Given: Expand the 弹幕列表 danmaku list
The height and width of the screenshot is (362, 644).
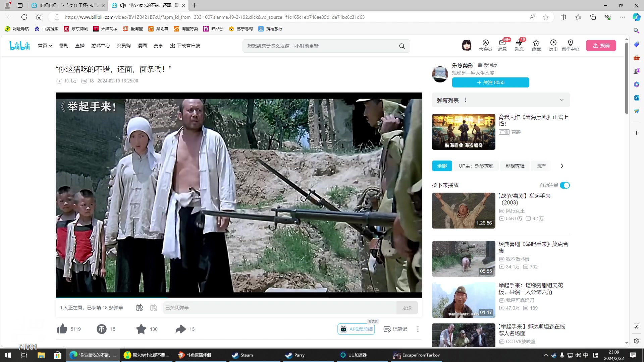Looking at the screenshot, I should (x=562, y=100).
